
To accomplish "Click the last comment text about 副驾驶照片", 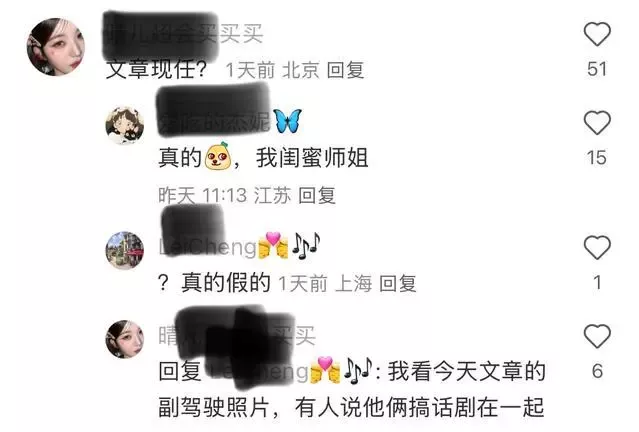I will [351, 389].
